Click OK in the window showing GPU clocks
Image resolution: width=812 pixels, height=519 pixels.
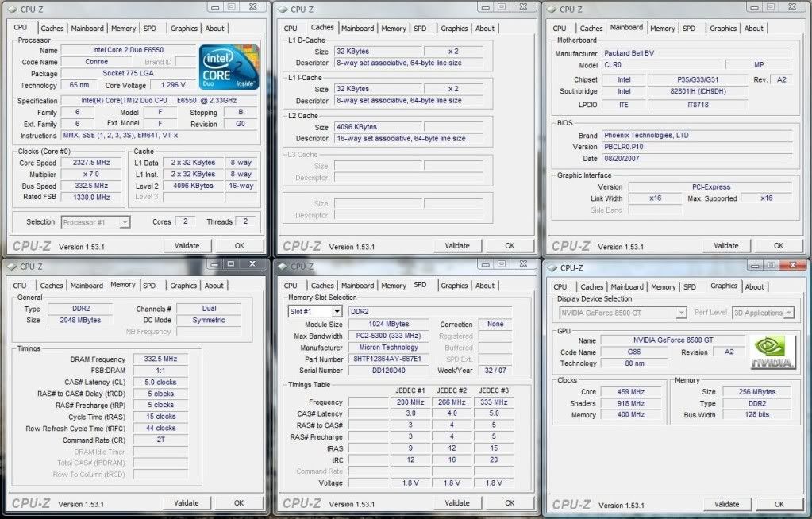coord(779,504)
